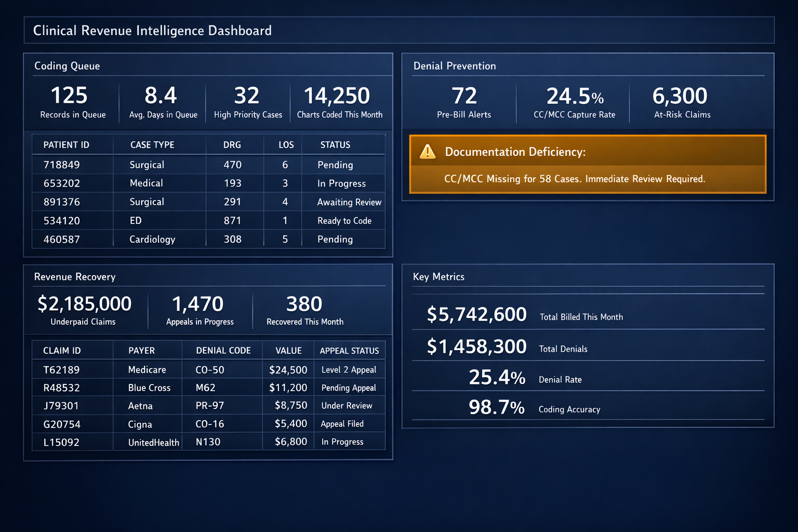The width and height of the screenshot is (798, 532).
Task: Click the Appeals in Progress metric
Action: (x=198, y=310)
